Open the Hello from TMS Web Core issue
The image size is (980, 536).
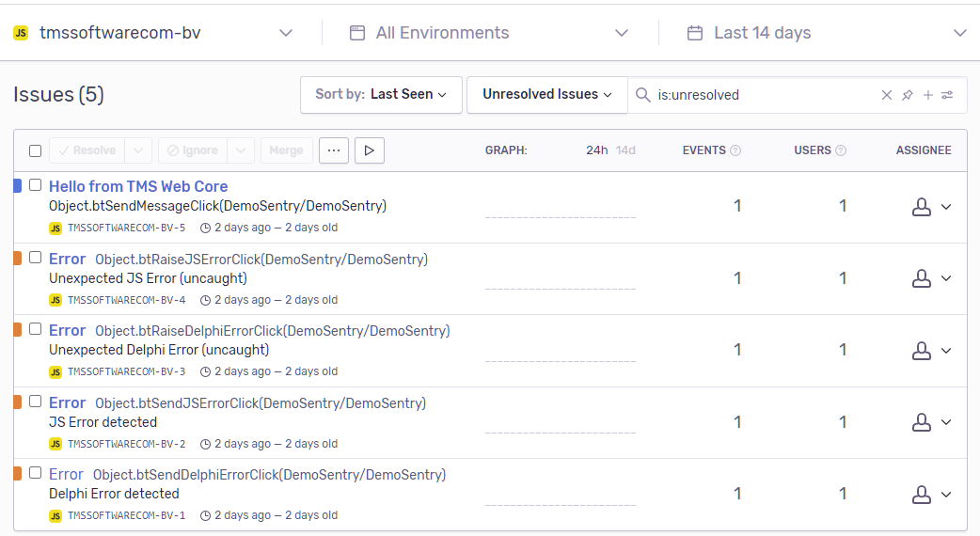click(x=138, y=186)
